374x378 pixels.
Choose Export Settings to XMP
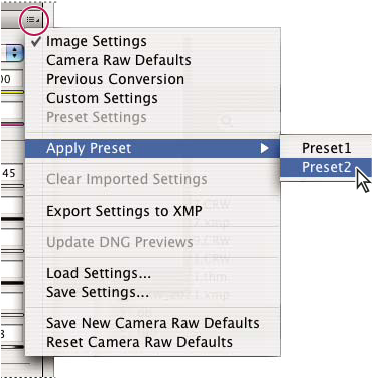(x=124, y=211)
